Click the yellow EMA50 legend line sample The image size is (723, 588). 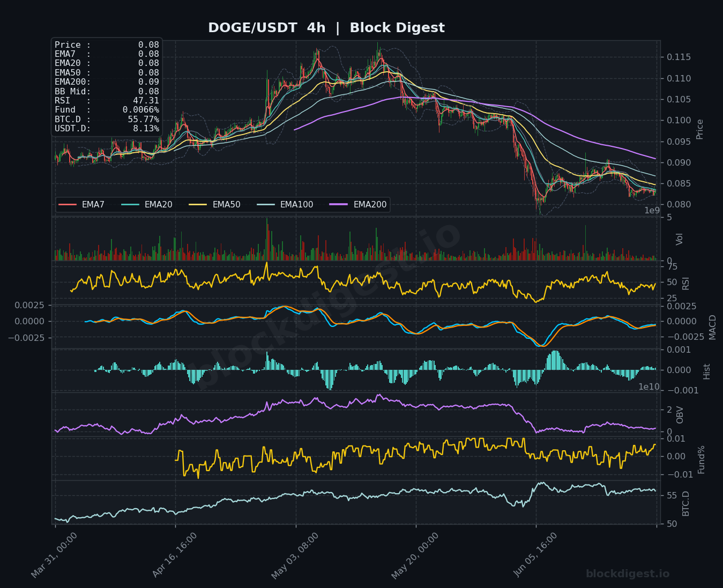point(198,205)
